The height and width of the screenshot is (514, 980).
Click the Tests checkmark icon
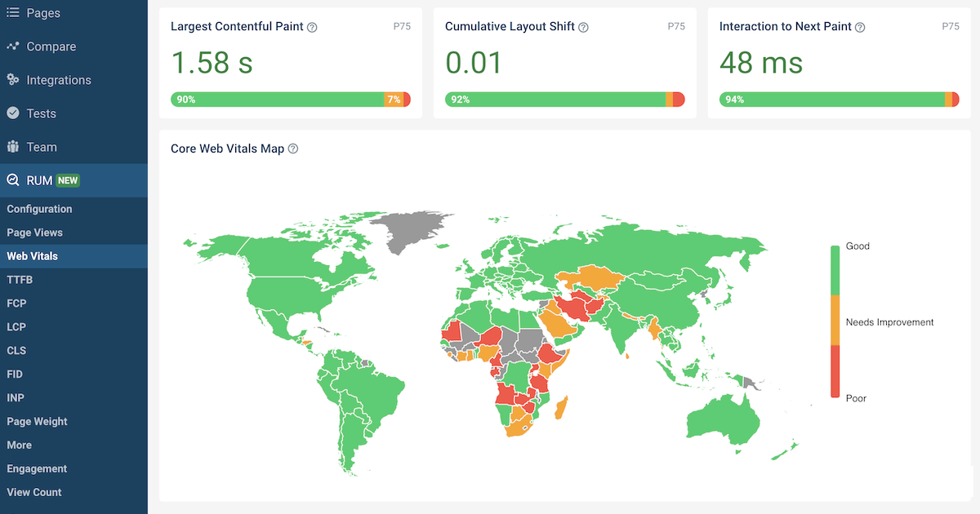13,113
